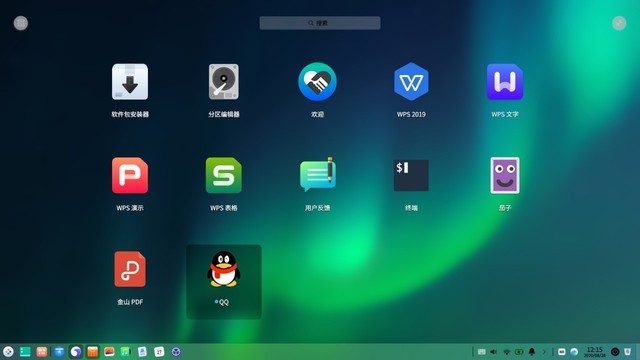Click the "WPS 2019" label text
This screenshot has height=360, width=640.
click(411, 114)
